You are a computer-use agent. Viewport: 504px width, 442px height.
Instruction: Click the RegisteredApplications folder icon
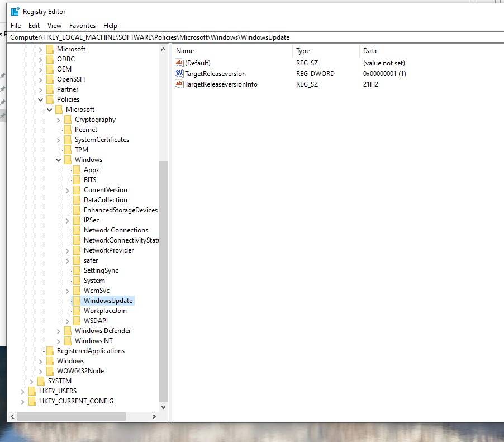pyautogui.click(x=50, y=351)
